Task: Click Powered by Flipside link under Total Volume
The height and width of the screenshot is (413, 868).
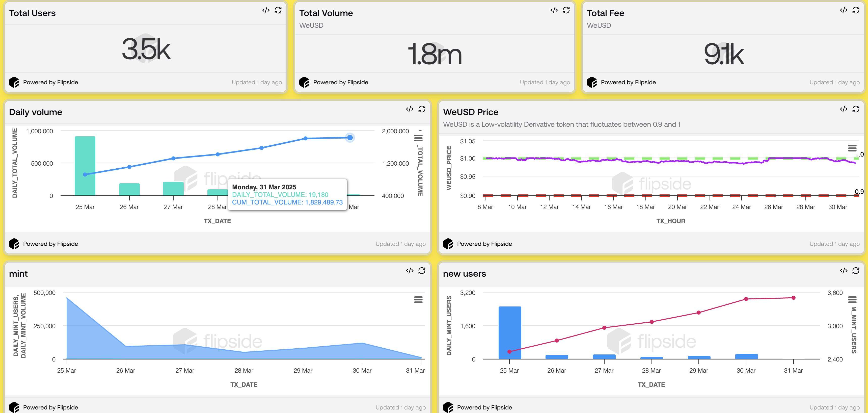Action: [x=340, y=82]
